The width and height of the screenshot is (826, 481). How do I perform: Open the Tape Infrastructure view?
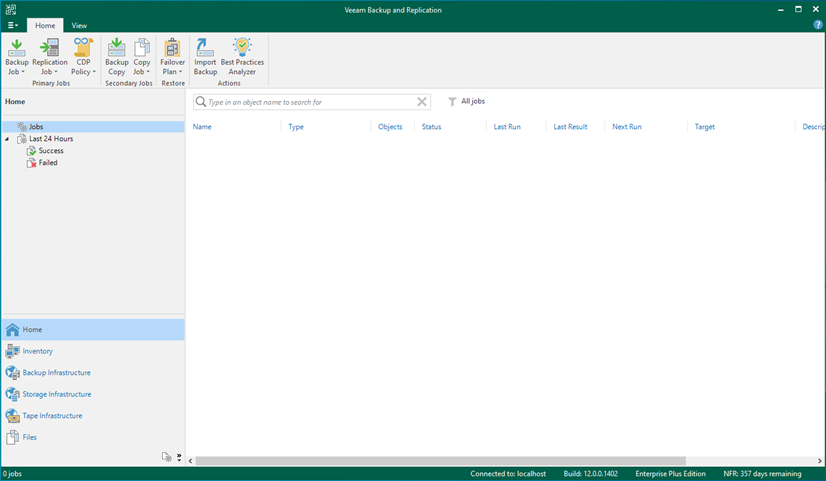pyautogui.click(x=93, y=416)
